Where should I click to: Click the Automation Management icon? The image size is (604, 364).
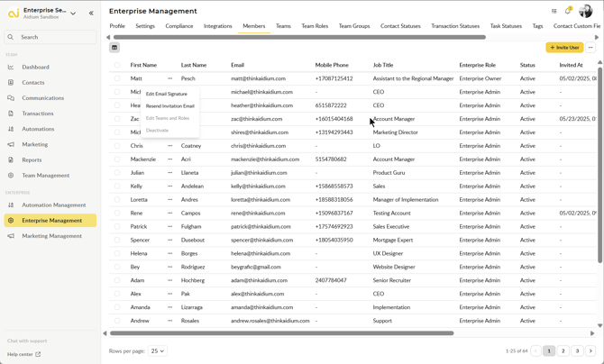11,205
